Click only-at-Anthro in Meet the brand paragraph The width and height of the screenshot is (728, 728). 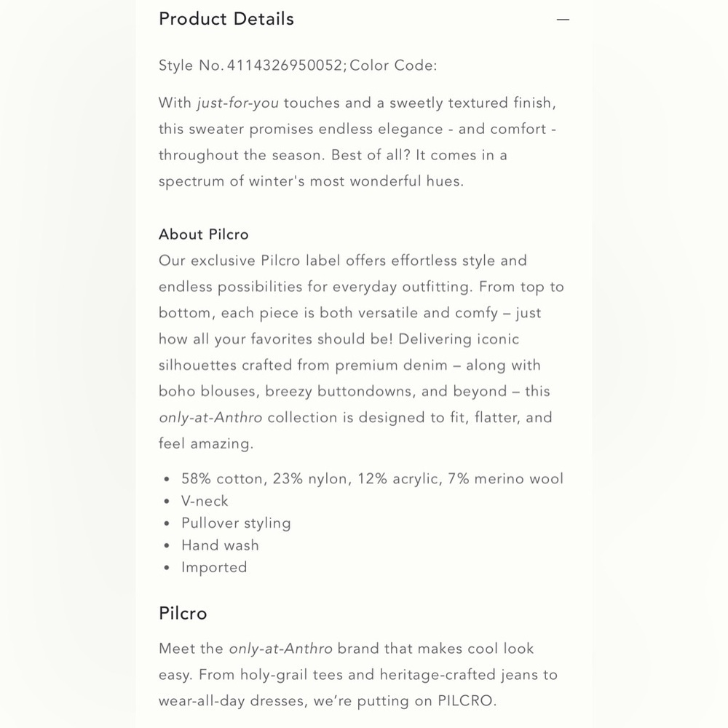coord(280,649)
